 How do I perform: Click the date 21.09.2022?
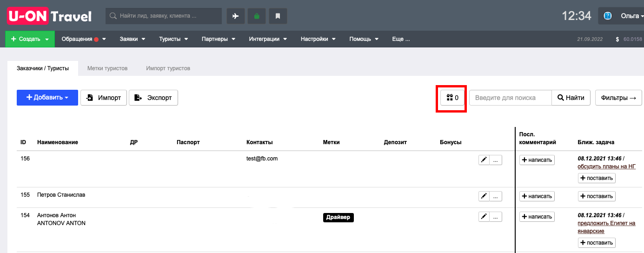(x=590, y=40)
